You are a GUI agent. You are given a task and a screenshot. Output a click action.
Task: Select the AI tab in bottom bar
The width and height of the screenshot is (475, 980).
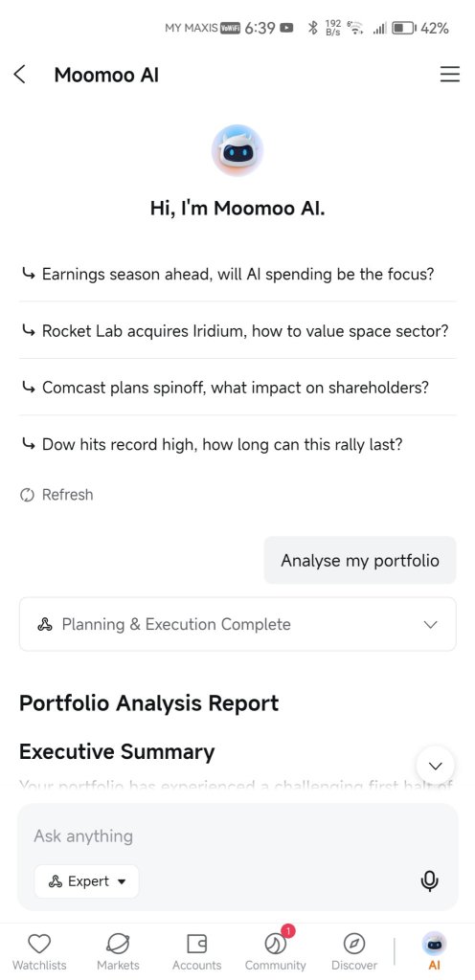coord(435,950)
